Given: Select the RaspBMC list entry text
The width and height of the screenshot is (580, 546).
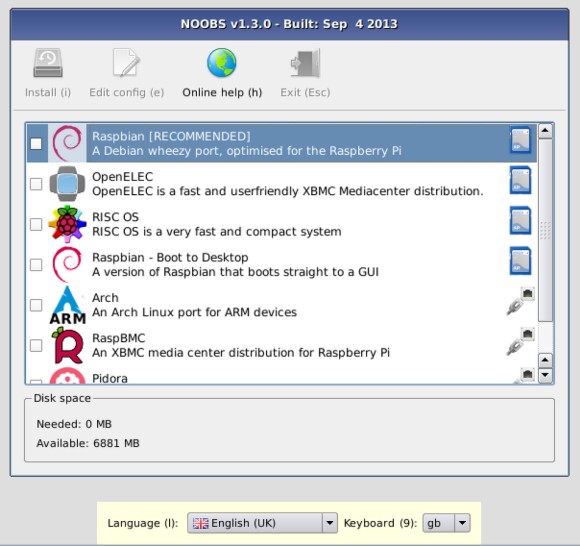Looking at the screenshot, I should [241, 346].
